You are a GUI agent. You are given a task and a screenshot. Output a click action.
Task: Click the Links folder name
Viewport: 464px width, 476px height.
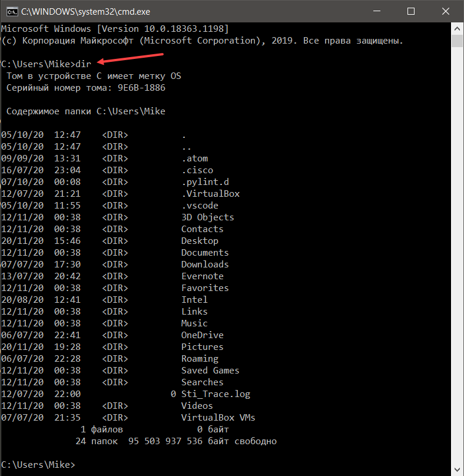point(194,312)
